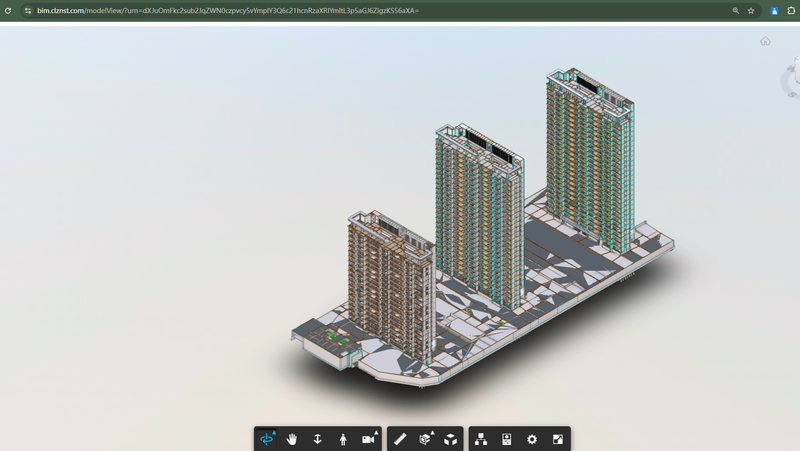Image resolution: width=800 pixels, height=451 pixels.
Task: Open the Section analysis tool
Action: (x=425, y=439)
